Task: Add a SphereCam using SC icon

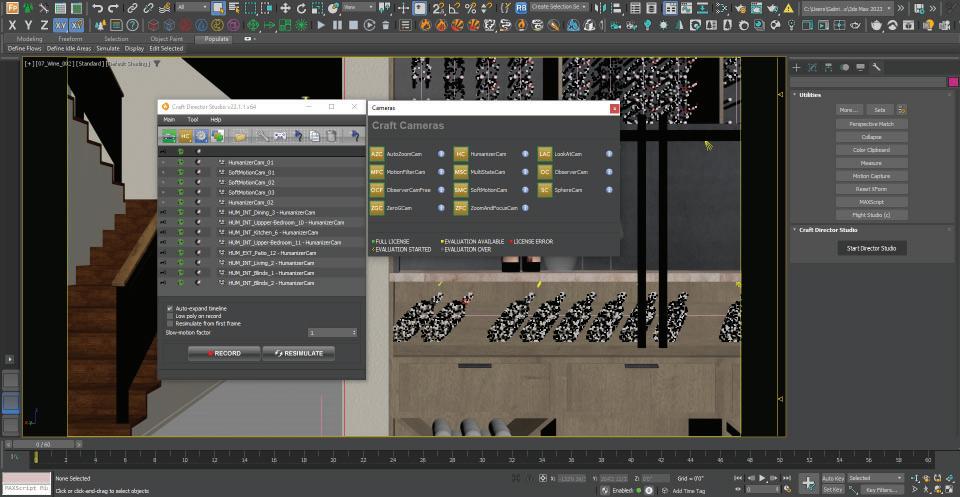Action: click(545, 189)
